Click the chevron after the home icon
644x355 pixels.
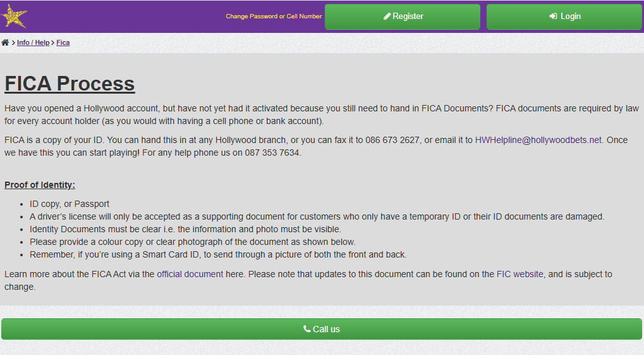13,43
